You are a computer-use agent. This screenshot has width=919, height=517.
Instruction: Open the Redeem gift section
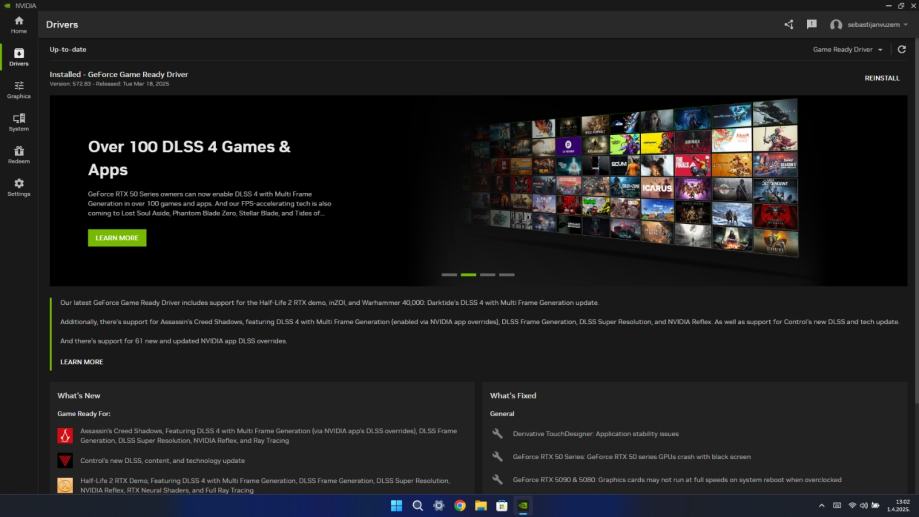(x=18, y=154)
